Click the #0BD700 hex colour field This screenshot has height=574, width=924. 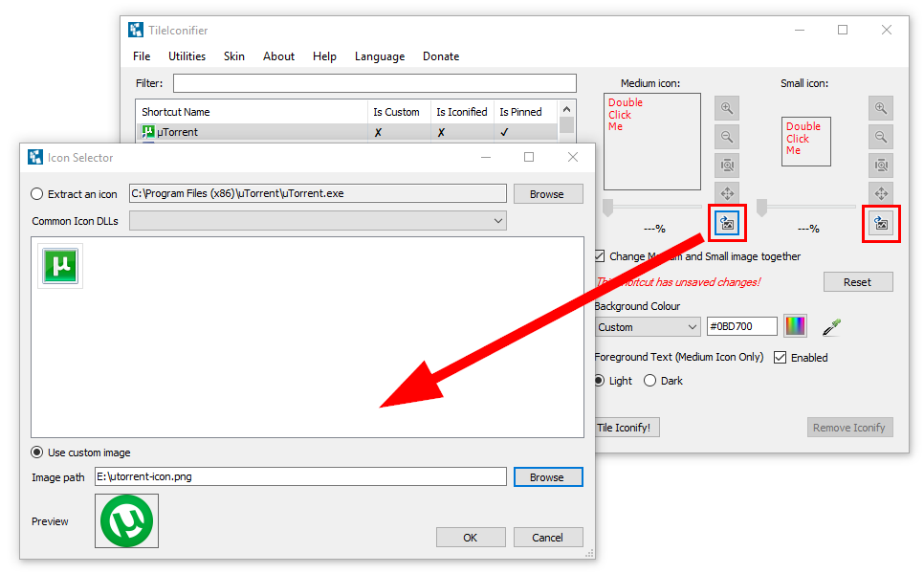click(742, 326)
